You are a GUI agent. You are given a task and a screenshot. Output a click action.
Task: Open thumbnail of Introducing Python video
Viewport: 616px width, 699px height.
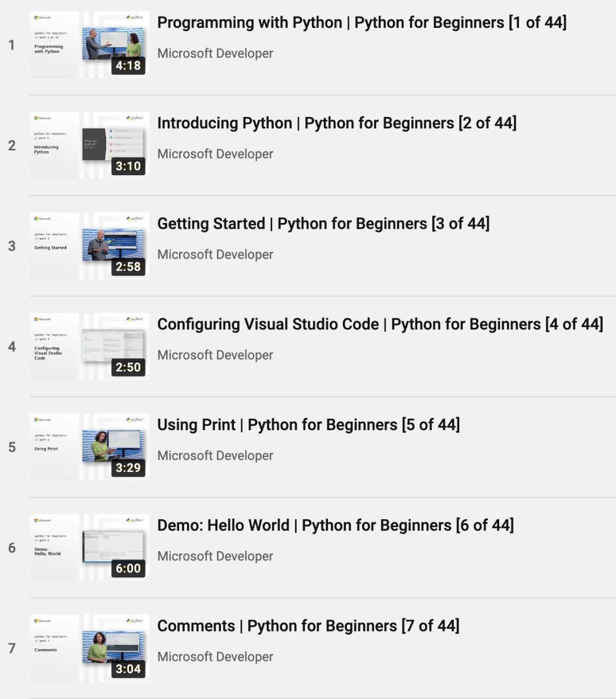pos(90,146)
